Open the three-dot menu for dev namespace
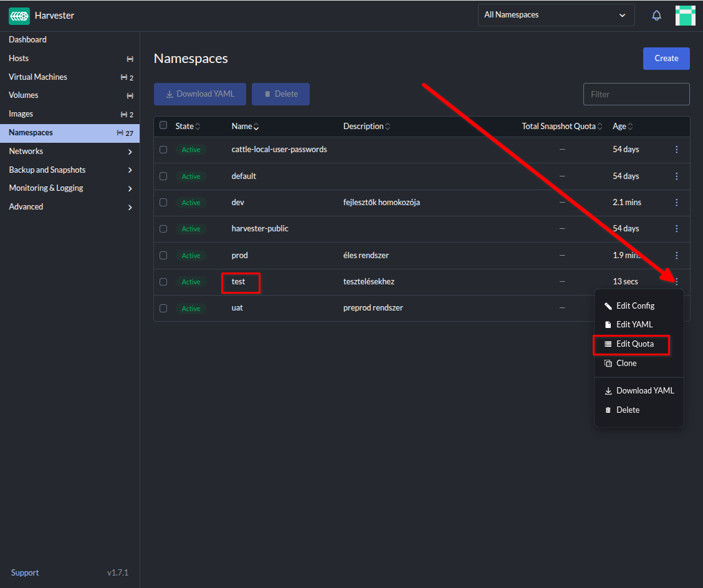 point(677,203)
